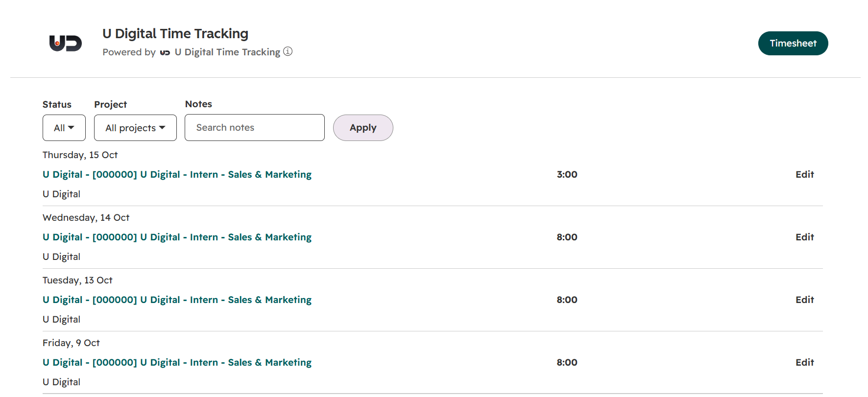Focus the Search notes field
Viewport: 868px width, 397px height.
tap(255, 128)
